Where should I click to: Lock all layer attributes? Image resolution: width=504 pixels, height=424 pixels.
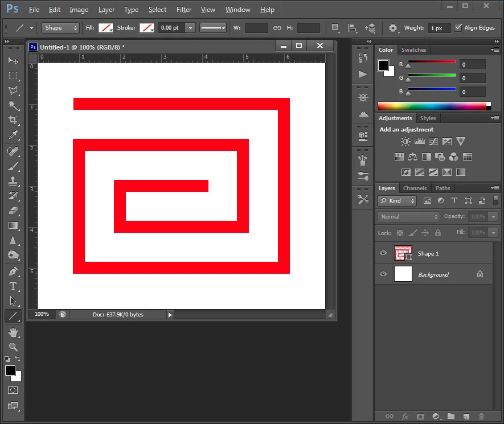(438, 233)
